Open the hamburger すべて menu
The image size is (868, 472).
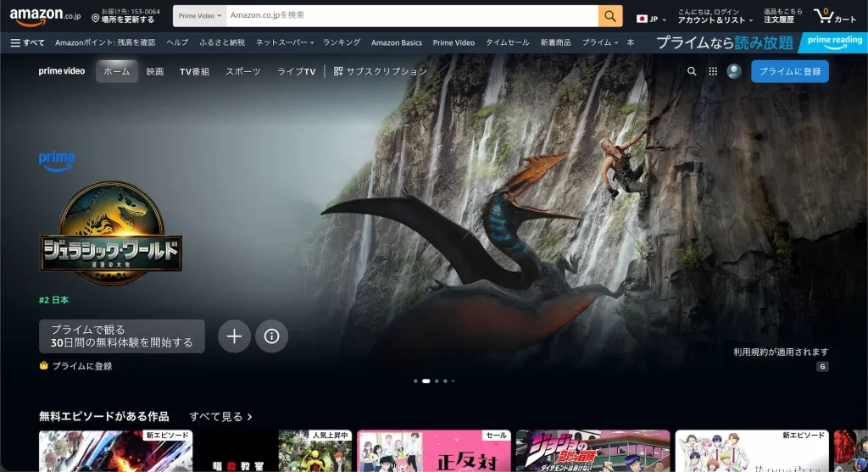tap(28, 42)
